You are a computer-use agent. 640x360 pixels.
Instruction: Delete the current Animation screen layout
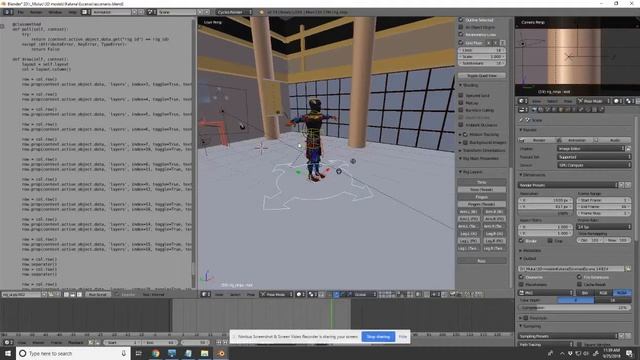tap(140, 12)
